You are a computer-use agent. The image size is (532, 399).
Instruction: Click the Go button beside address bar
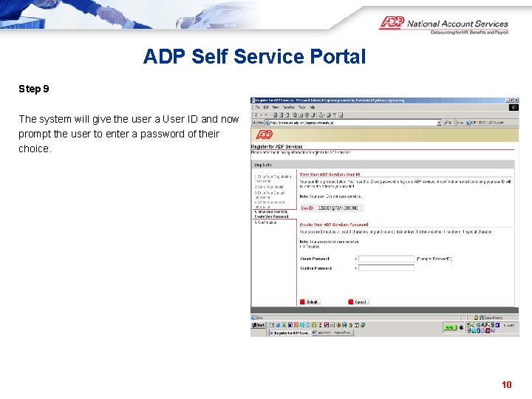448,123
